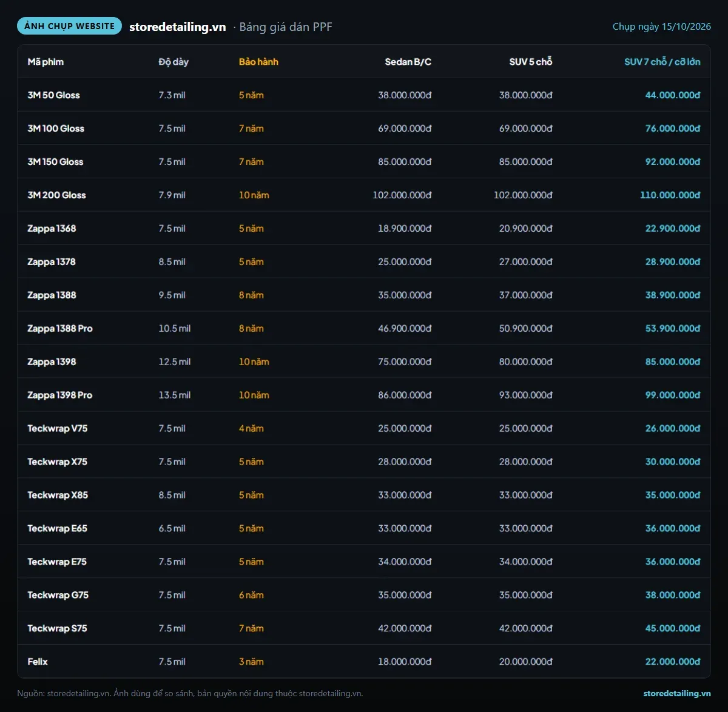
Task: Select the 'Độ dày' column header
Action: coord(174,62)
